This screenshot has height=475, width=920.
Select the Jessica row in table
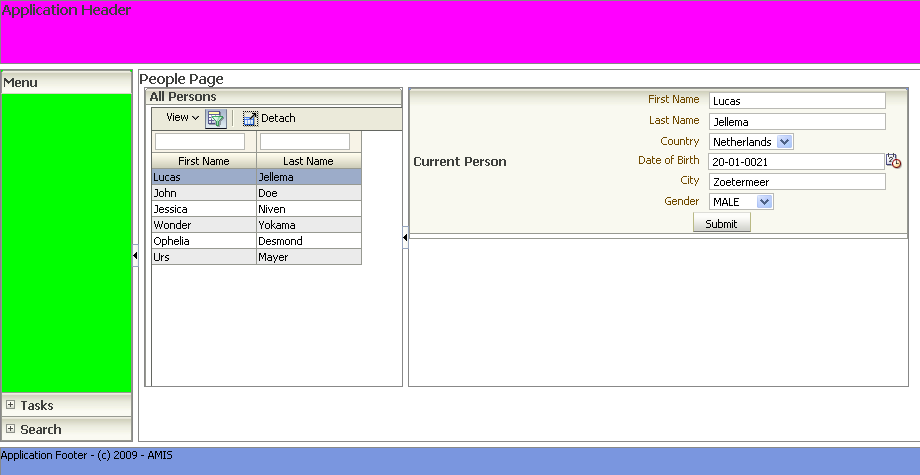(256, 209)
